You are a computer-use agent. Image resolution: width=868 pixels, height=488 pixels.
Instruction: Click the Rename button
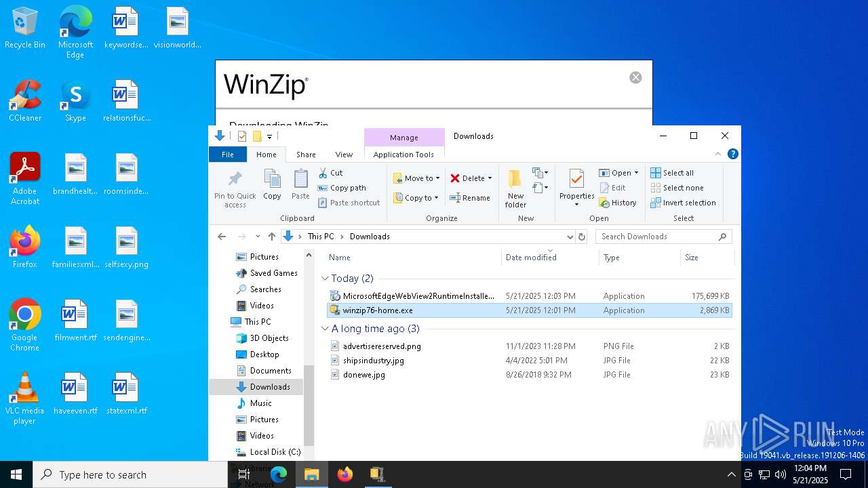[470, 198]
